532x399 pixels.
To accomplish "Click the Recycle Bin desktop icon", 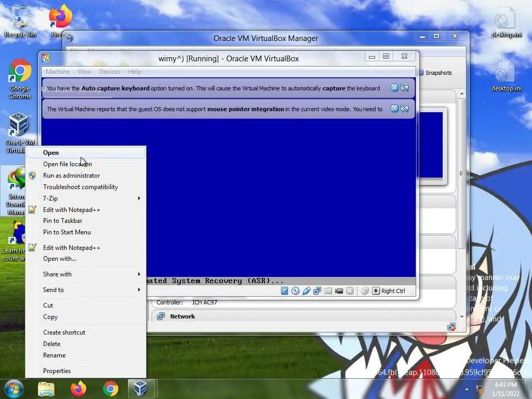I will [20, 21].
